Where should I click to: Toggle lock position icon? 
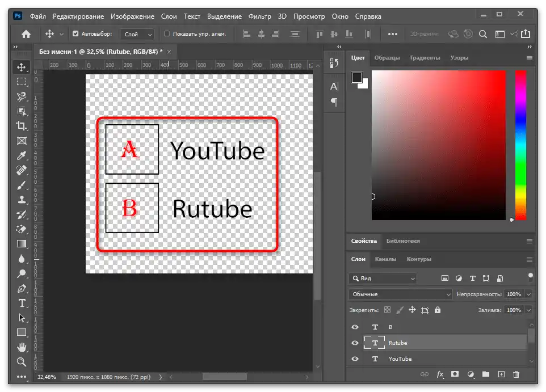(x=412, y=310)
